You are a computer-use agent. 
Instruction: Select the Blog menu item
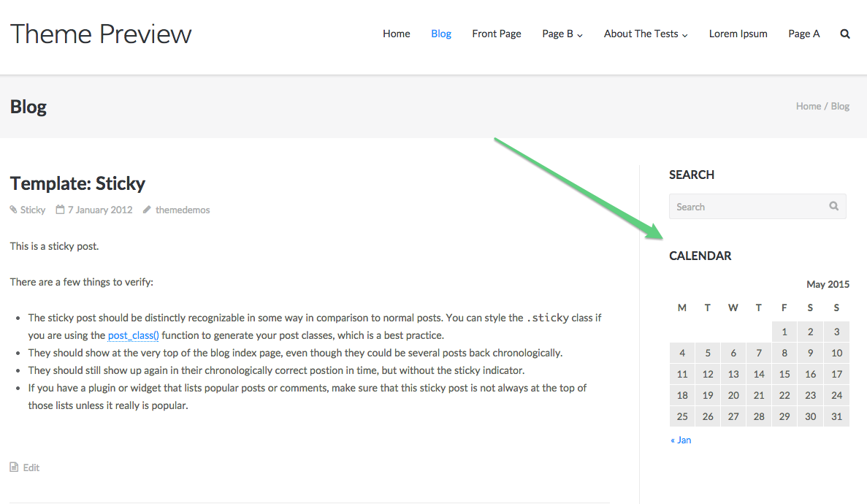click(x=441, y=34)
